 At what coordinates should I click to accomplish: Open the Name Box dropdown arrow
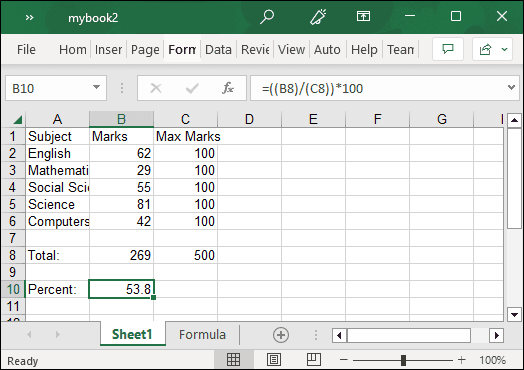[97, 88]
